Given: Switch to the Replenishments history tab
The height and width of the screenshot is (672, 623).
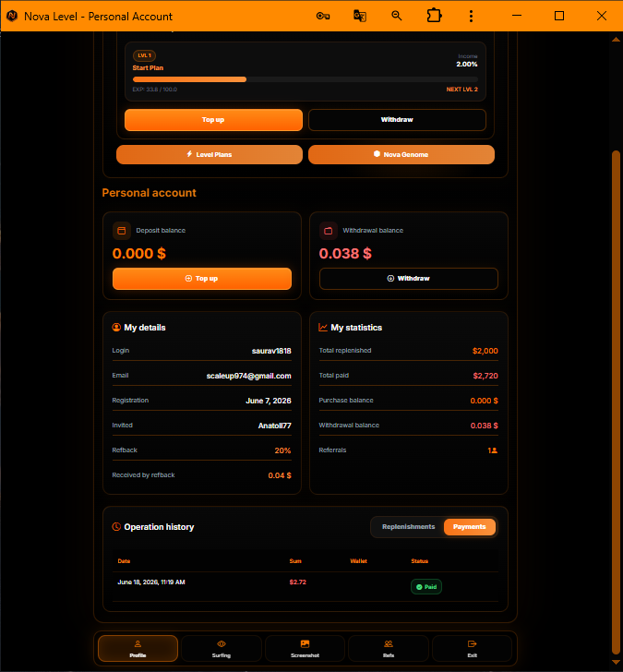Looking at the screenshot, I should [408, 527].
